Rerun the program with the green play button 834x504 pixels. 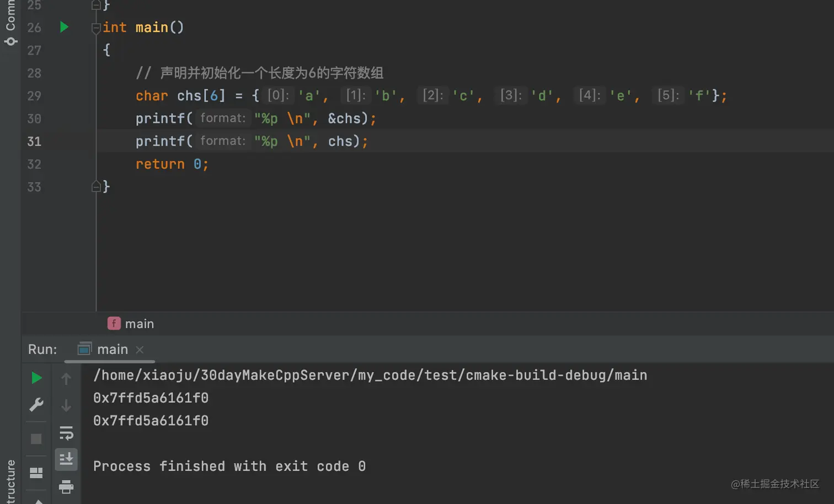pyautogui.click(x=36, y=378)
